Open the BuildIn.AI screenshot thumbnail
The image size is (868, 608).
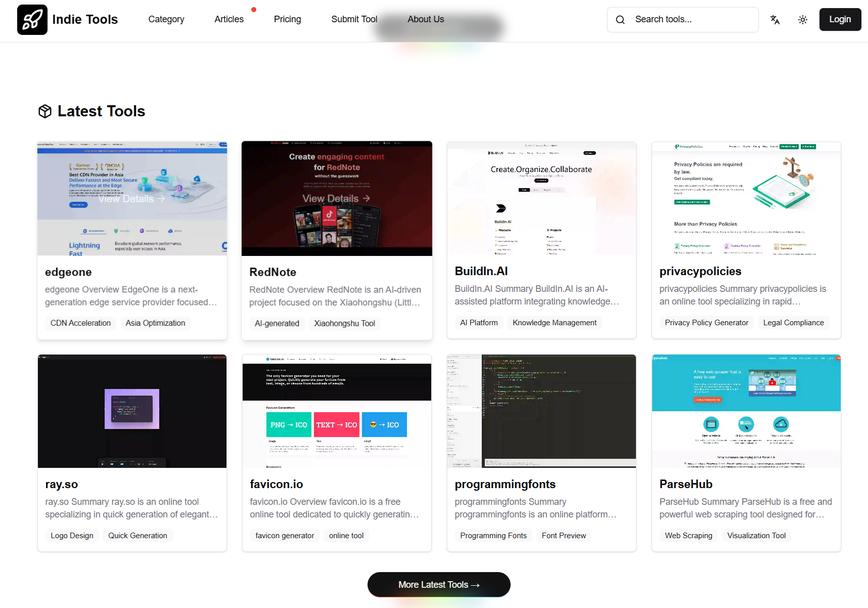541,198
